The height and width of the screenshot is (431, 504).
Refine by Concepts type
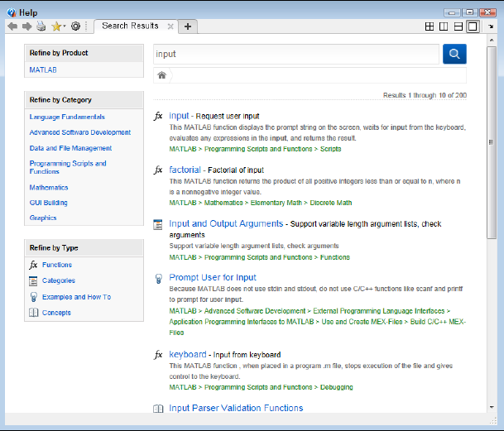tap(56, 313)
